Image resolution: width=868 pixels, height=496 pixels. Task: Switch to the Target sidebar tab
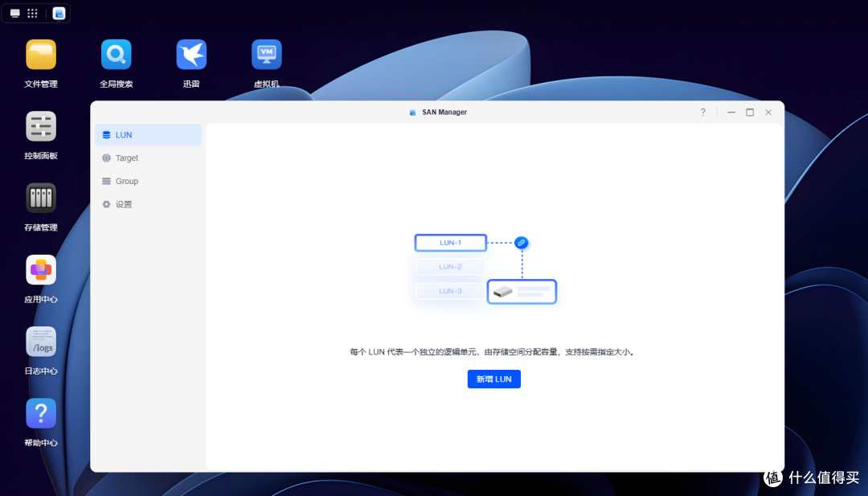tap(148, 158)
